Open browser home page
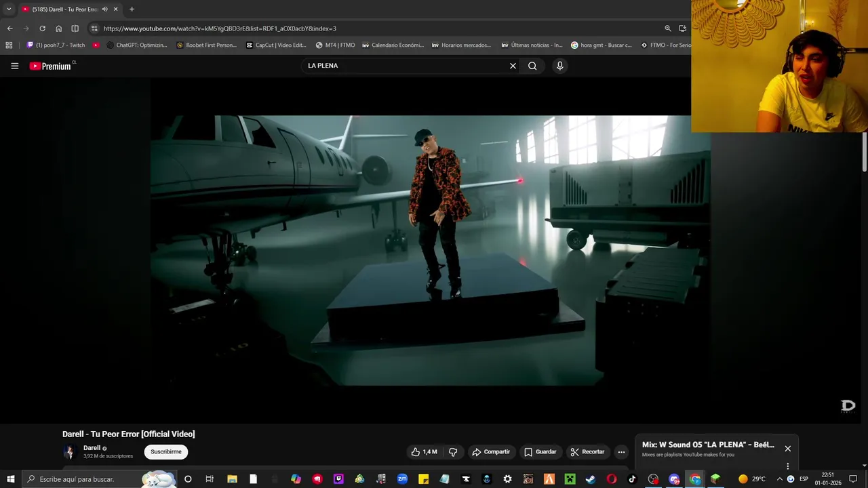This screenshot has width=868, height=488. 58,28
